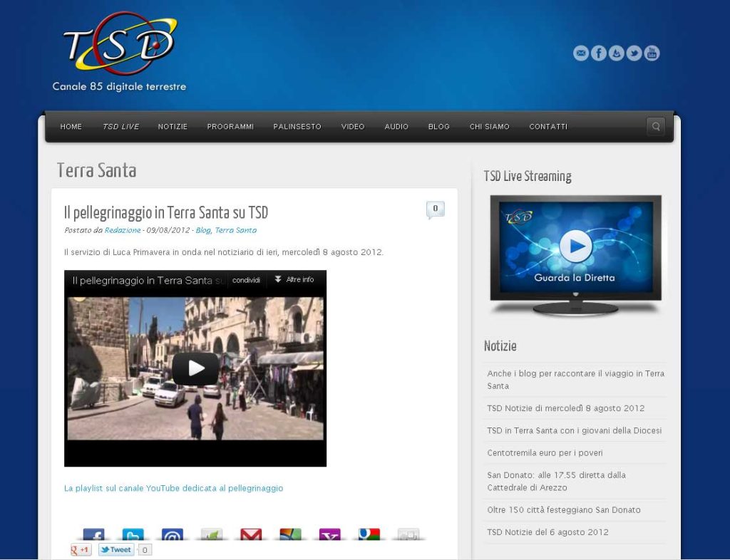Open the Facebook page from the header

(599, 53)
